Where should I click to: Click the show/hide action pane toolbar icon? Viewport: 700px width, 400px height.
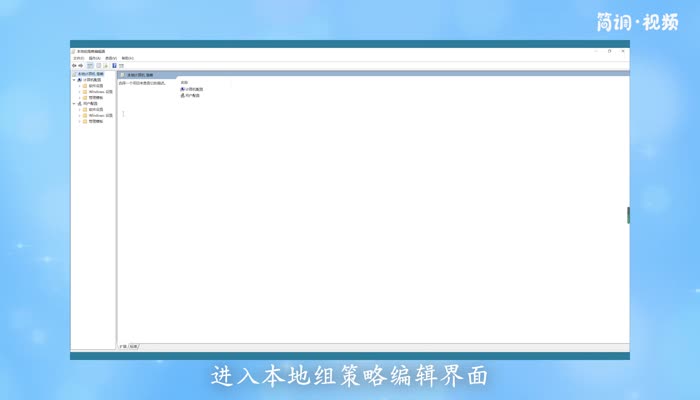click(x=121, y=65)
